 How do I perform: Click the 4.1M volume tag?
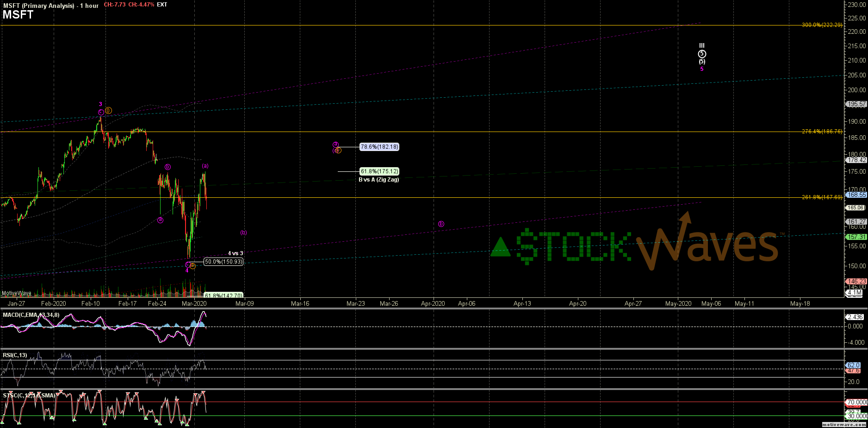point(855,293)
